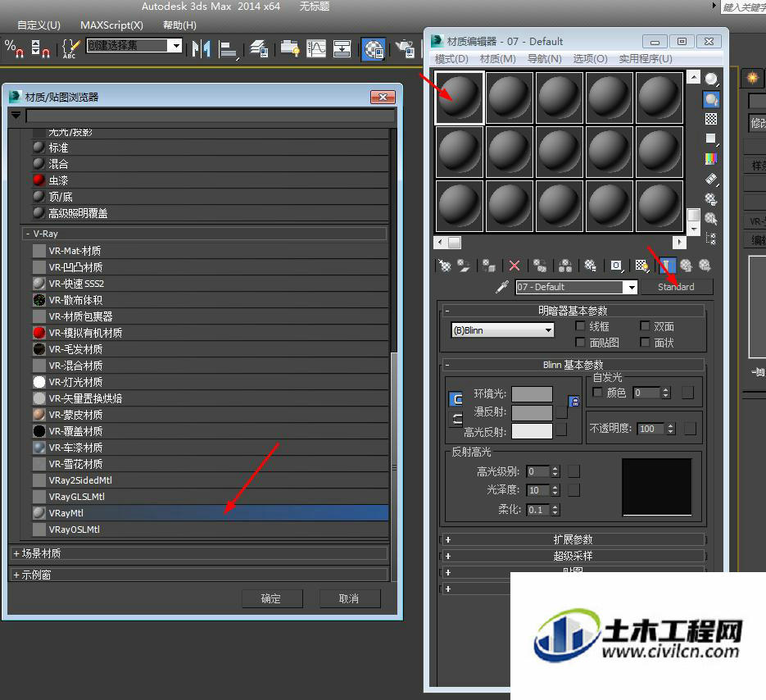Expand the 超级采样 rollout
The image size is (766, 700).
573,557
